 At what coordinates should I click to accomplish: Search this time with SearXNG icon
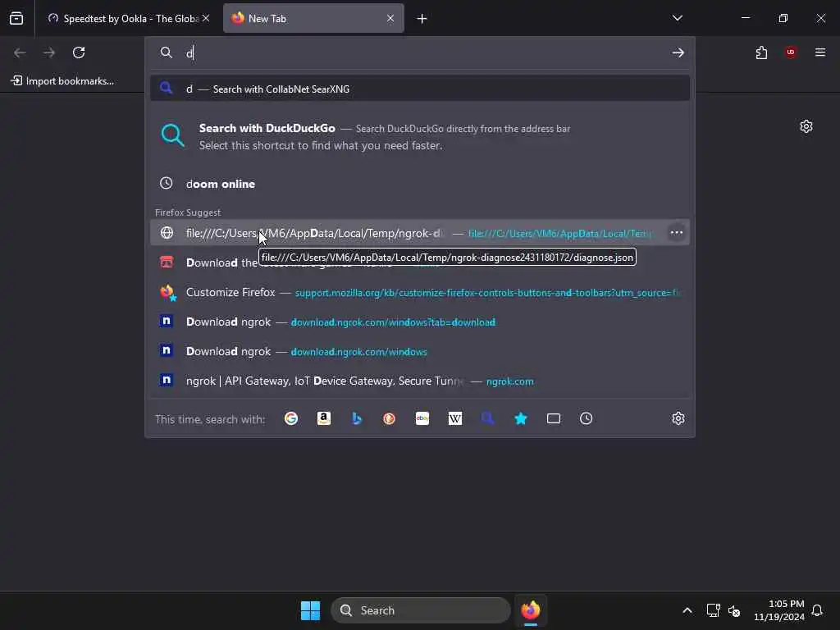pyautogui.click(x=487, y=418)
